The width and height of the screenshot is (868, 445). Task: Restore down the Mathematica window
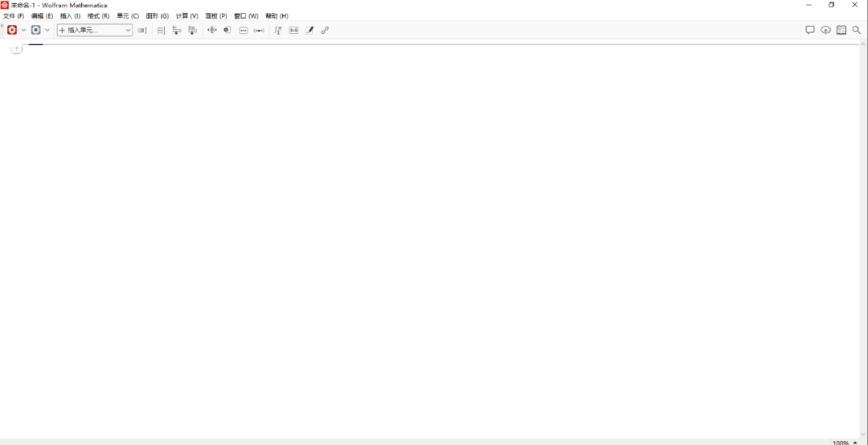pos(832,5)
